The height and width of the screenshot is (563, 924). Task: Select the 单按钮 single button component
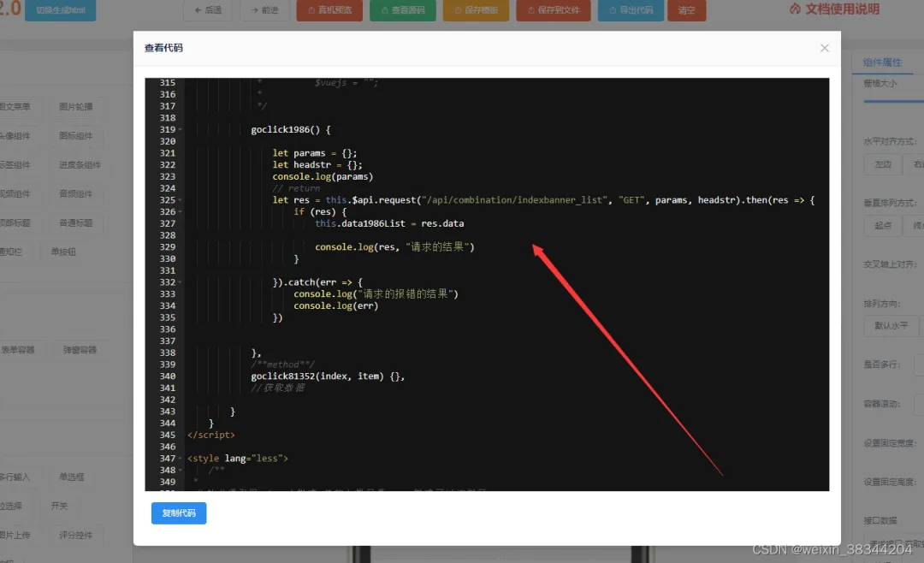pos(63,252)
